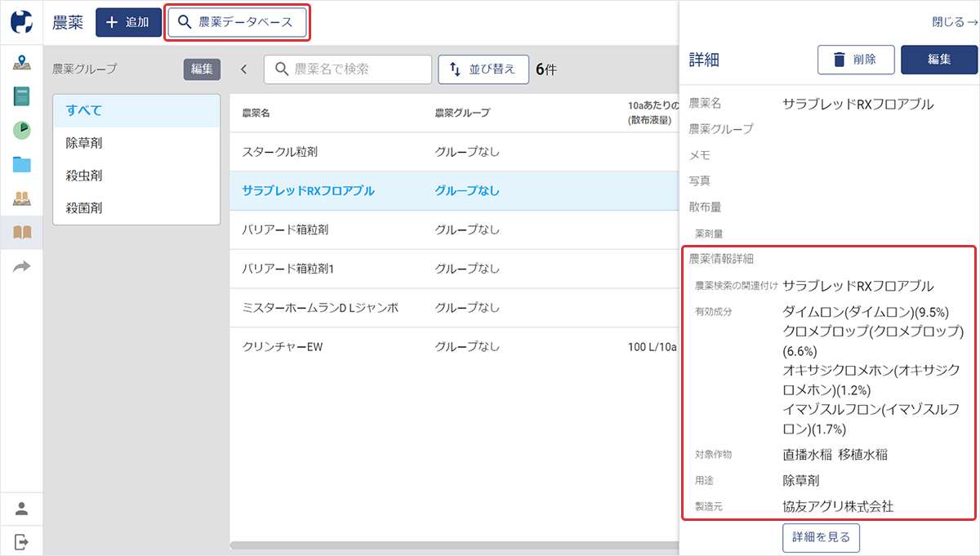Click the 直播水稲 移植水稲 crop value
980x556 pixels.
coord(835,455)
